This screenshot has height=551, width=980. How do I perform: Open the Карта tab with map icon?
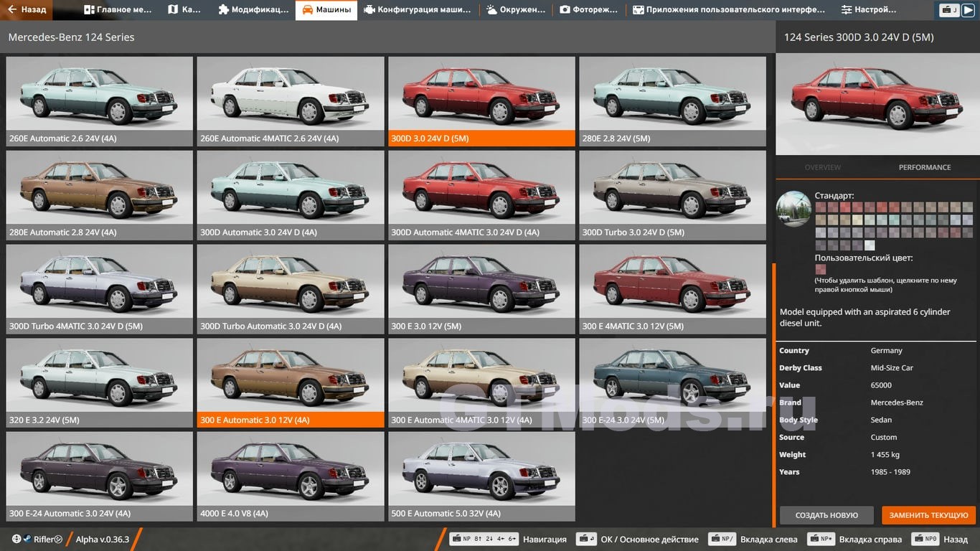(184, 10)
